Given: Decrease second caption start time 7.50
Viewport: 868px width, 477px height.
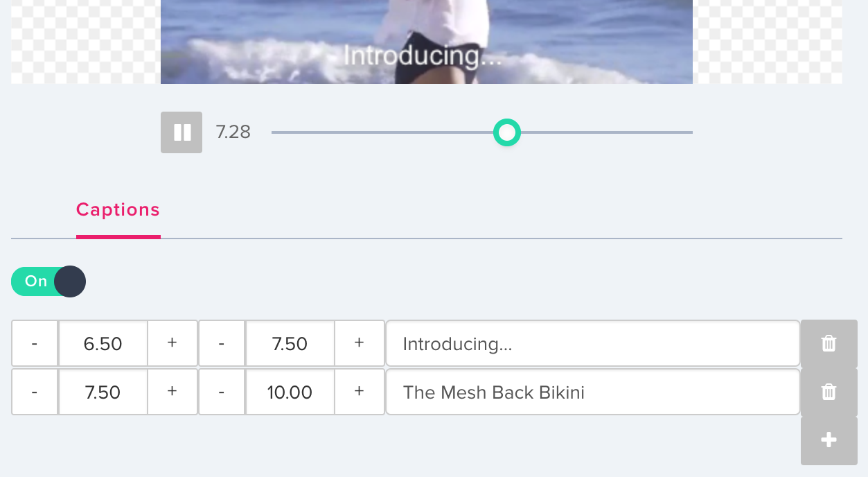Looking at the screenshot, I should (35, 392).
